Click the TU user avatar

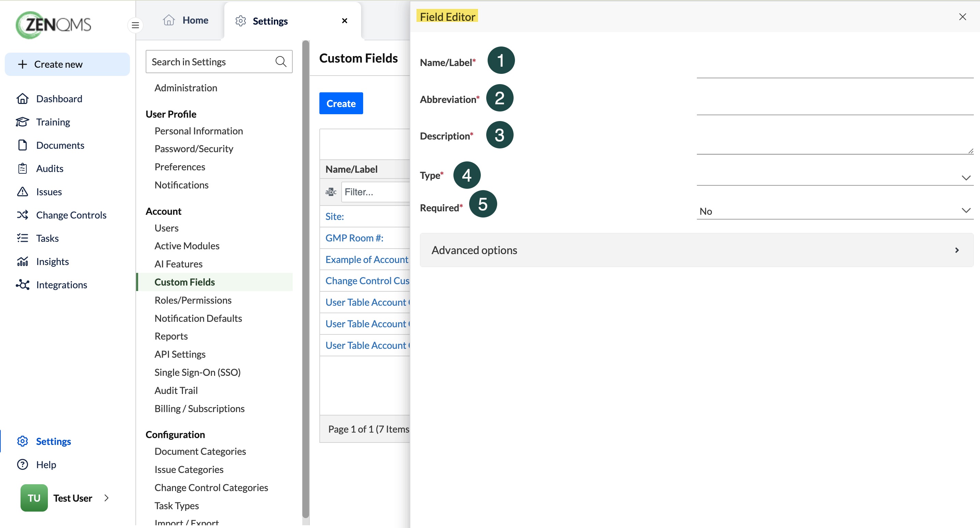point(34,498)
